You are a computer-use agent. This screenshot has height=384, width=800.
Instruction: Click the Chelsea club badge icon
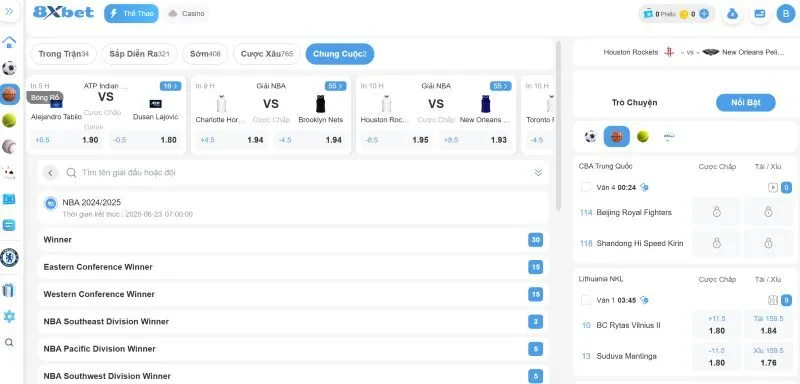pos(9,258)
